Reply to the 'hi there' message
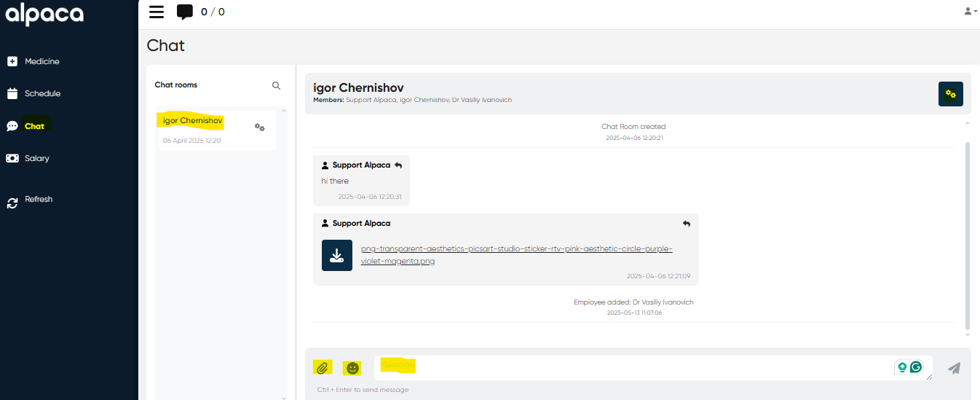 coord(398,165)
